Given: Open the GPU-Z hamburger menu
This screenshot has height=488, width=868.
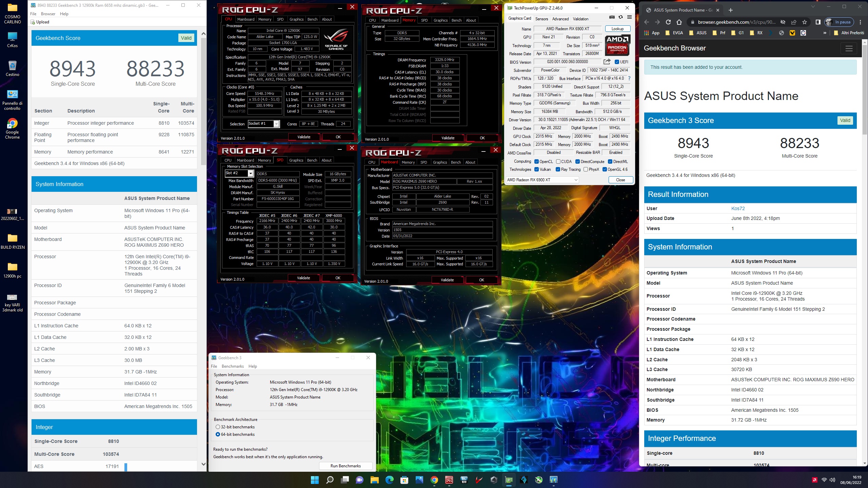Looking at the screenshot, I should [x=629, y=17].
